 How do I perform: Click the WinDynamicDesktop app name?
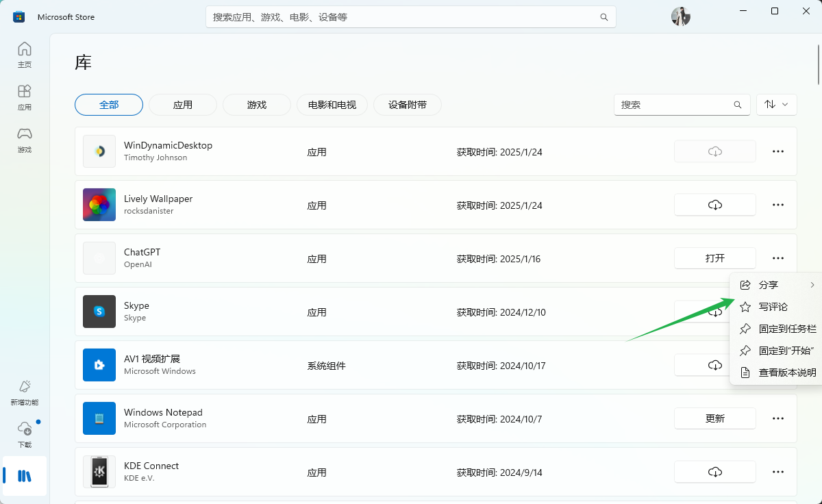(168, 145)
